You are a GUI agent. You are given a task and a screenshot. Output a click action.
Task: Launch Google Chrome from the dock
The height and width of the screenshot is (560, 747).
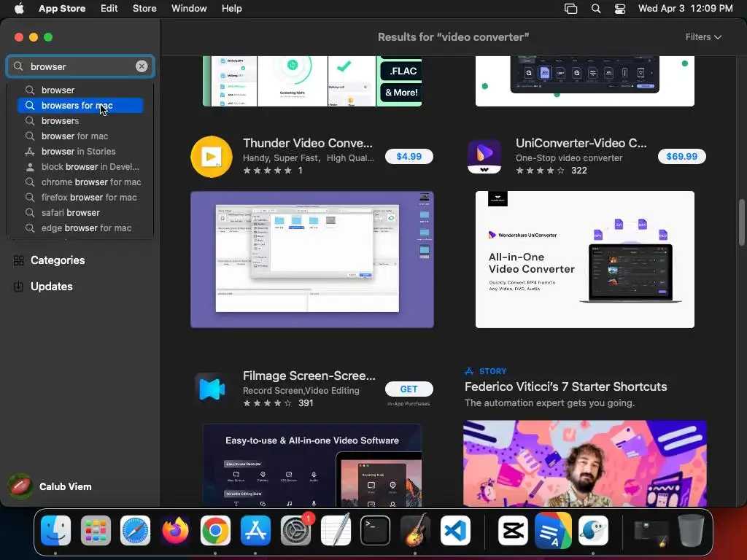215,531
